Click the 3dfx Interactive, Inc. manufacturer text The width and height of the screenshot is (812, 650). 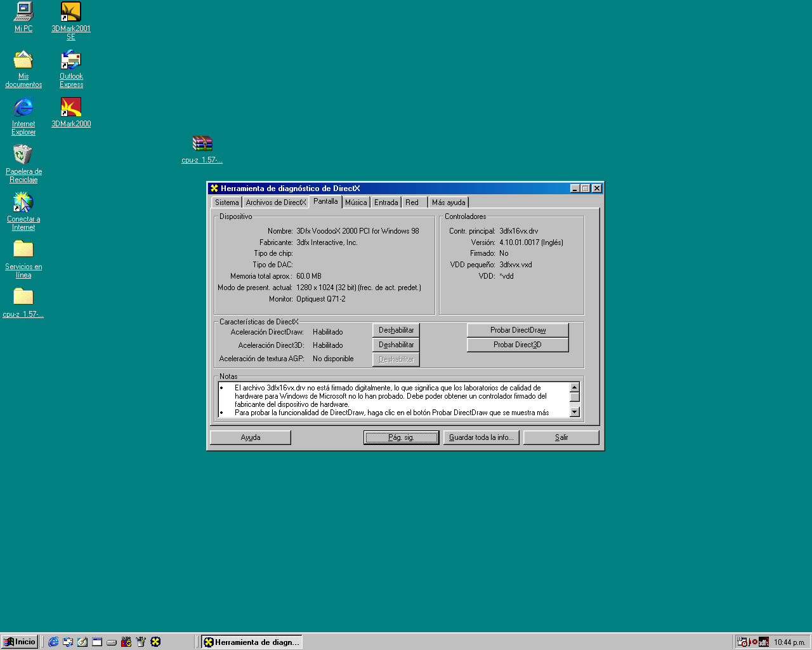click(327, 242)
